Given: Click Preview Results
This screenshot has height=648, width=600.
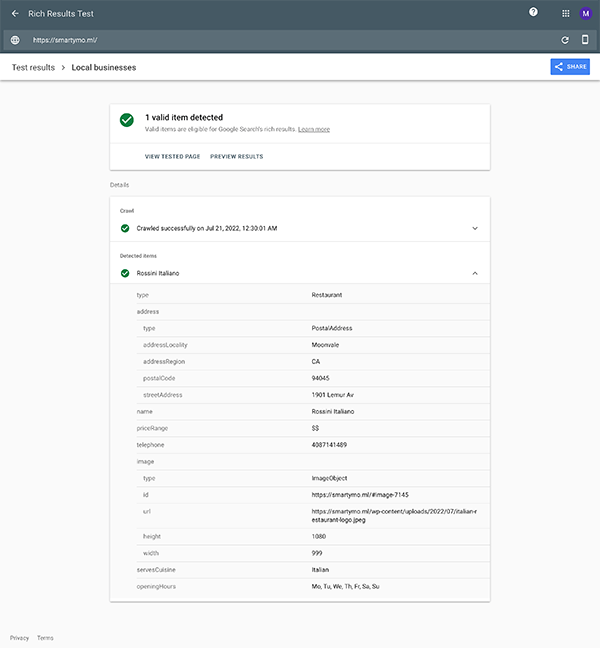Looking at the screenshot, I should tap(237, 157).
